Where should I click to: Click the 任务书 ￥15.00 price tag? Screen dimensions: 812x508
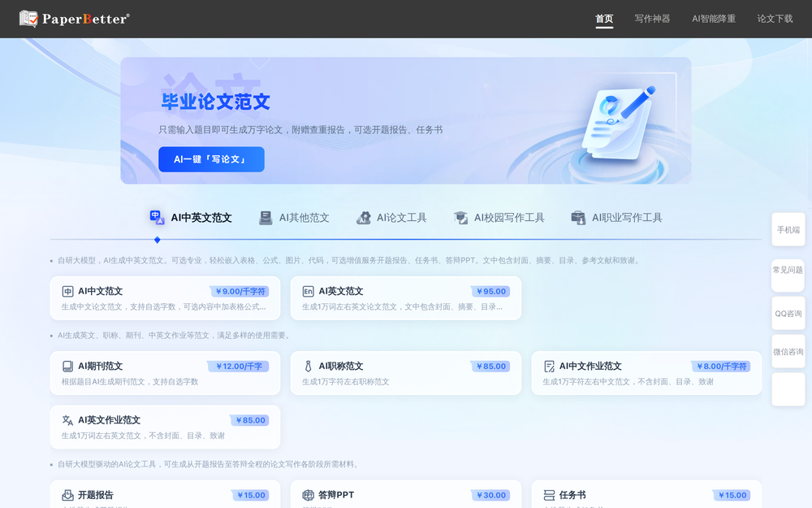(x=732, y=495)
